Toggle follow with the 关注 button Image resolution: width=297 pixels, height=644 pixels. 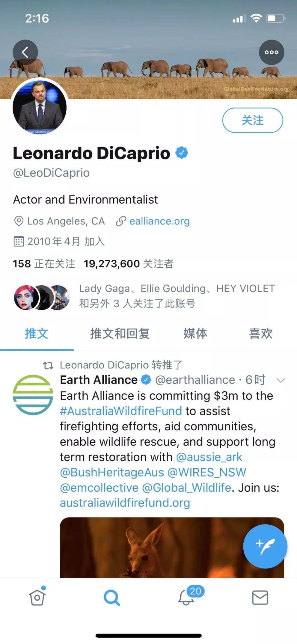coord(252,120)
